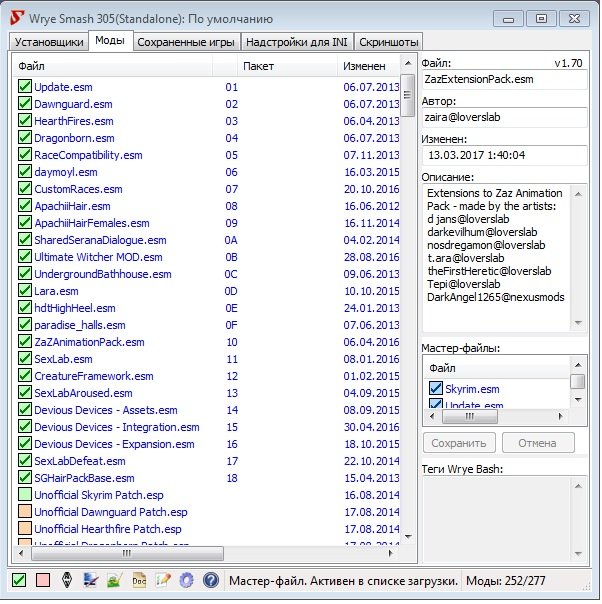Open the Doc Browser icon
The height and width of the screenshot is (604, 602).
click(x=140, y=580)
